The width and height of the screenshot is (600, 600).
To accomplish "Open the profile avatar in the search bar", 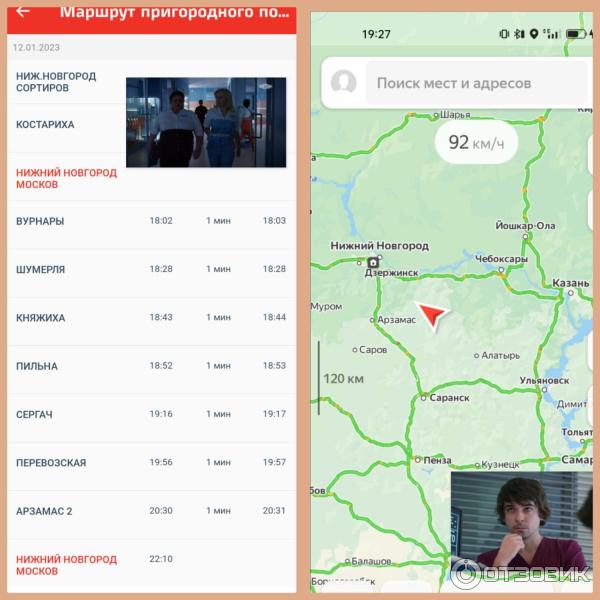I will 344,83.
